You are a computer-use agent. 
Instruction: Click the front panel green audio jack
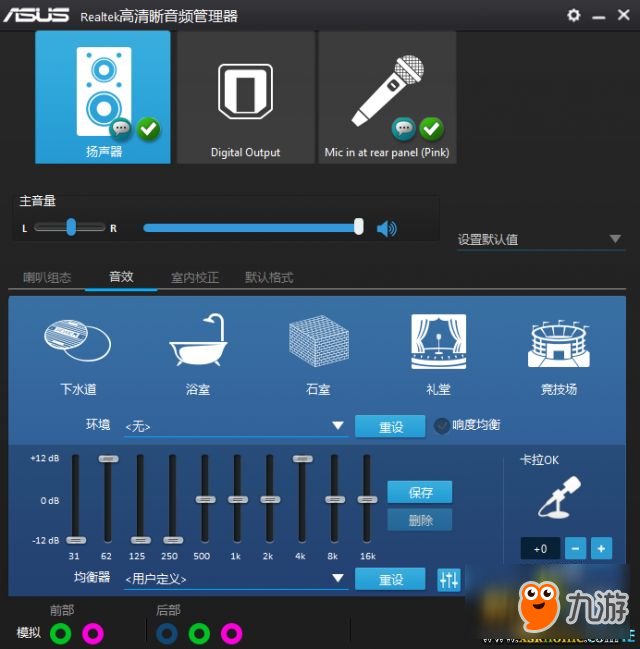[x=60, y=633]
